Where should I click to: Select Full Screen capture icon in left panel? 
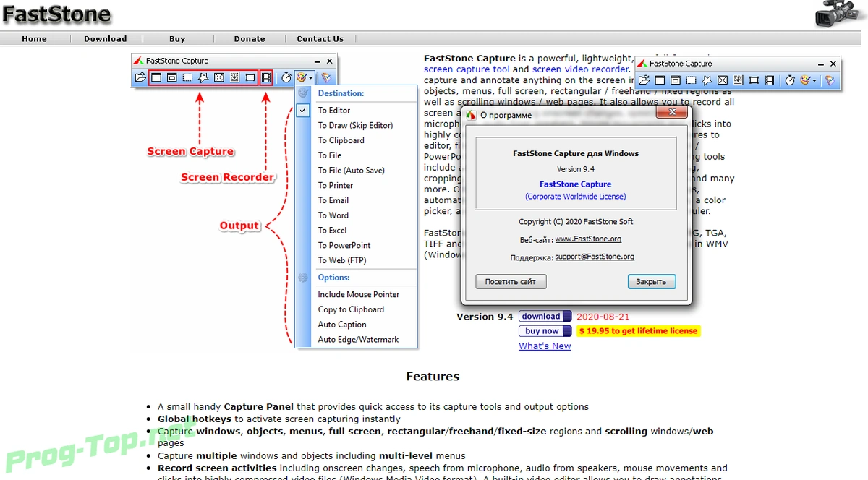tap(219, 77)
